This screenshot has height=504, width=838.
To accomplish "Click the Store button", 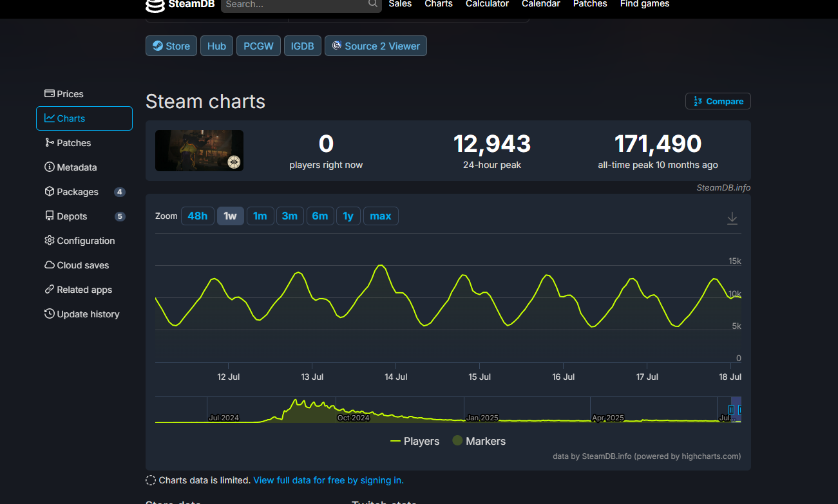I will [171, 46].
